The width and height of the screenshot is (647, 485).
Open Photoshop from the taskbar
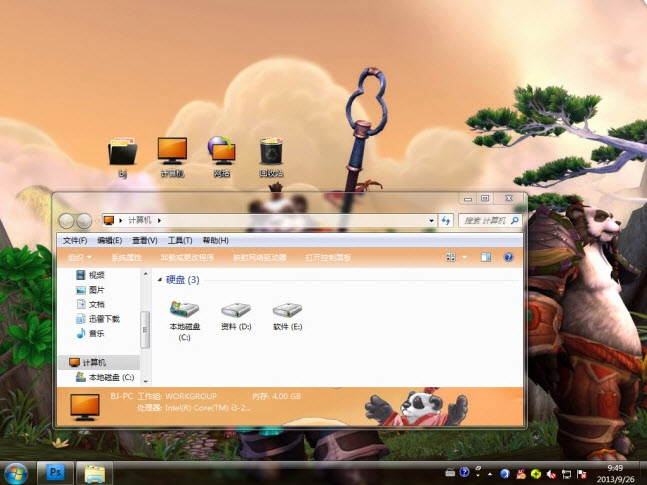click(x=55, y=473)
